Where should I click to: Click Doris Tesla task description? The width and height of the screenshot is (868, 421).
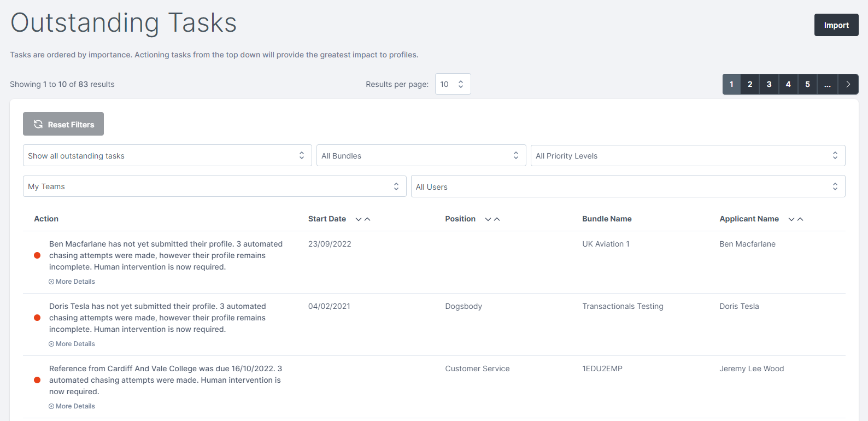coord(157,318)
